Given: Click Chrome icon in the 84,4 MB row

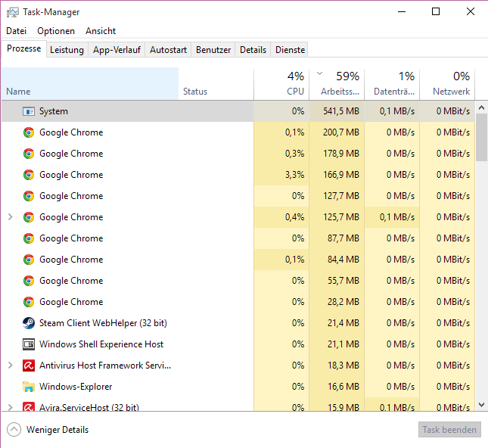Looking at the screenshot, I should pos(29,260).
